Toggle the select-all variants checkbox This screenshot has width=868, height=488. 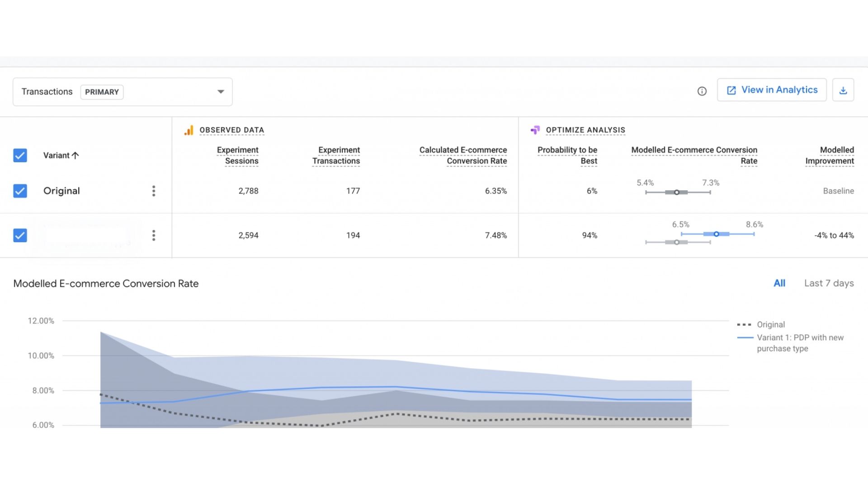20,155
